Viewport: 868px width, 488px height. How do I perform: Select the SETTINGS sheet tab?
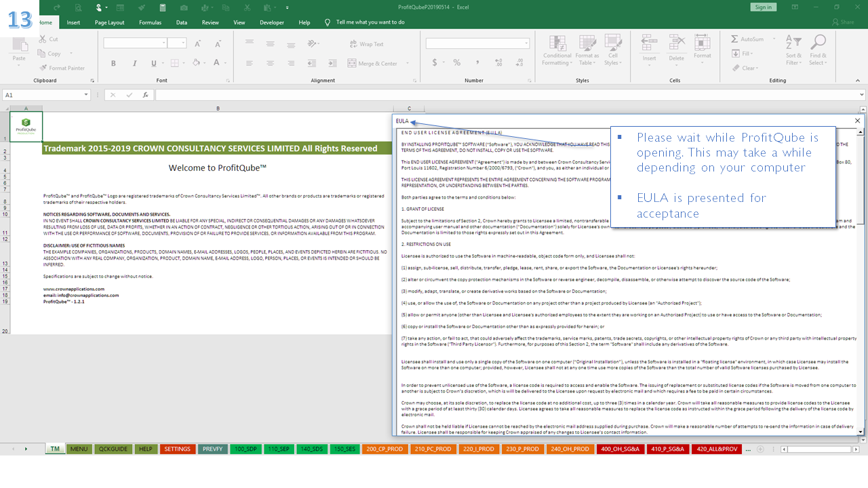tap(177, 449)
